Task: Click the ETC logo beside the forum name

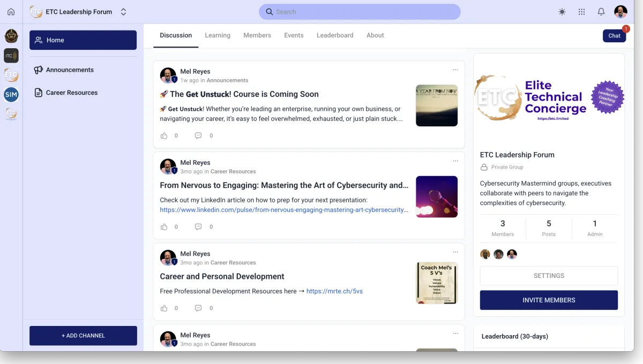Action: [x=36, y=12]
